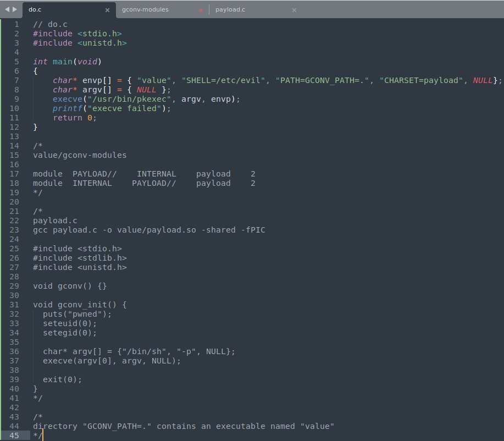Click "payload.c" text on line 22
Image resolution: width=504 pixels, height=441 pixels.
pyautogui.click(x=55, y=220)
